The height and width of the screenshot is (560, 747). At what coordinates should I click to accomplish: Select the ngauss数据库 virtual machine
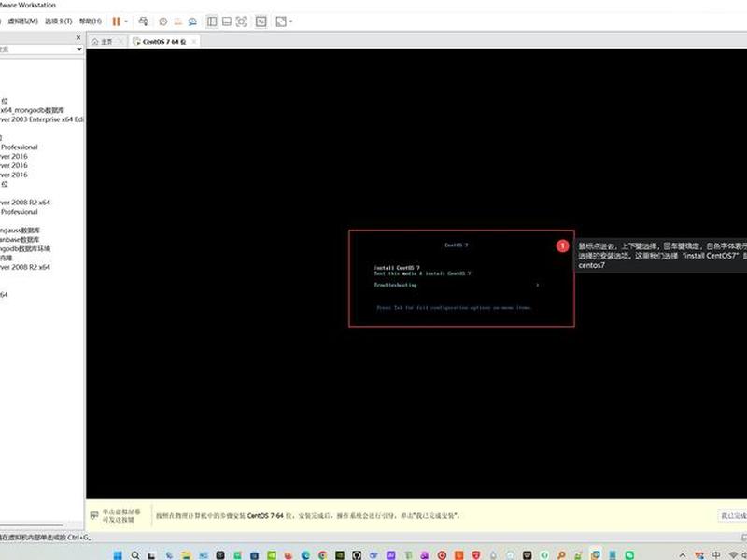tap(20, 230)
